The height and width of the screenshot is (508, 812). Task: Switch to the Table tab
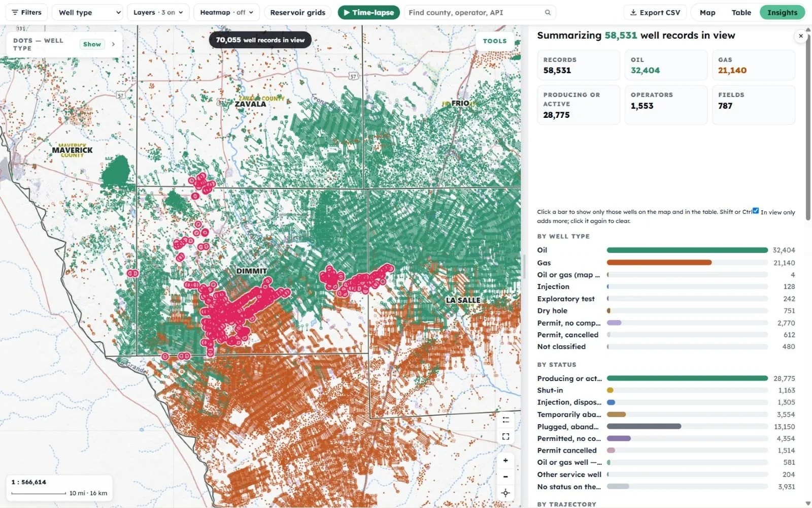741,12
